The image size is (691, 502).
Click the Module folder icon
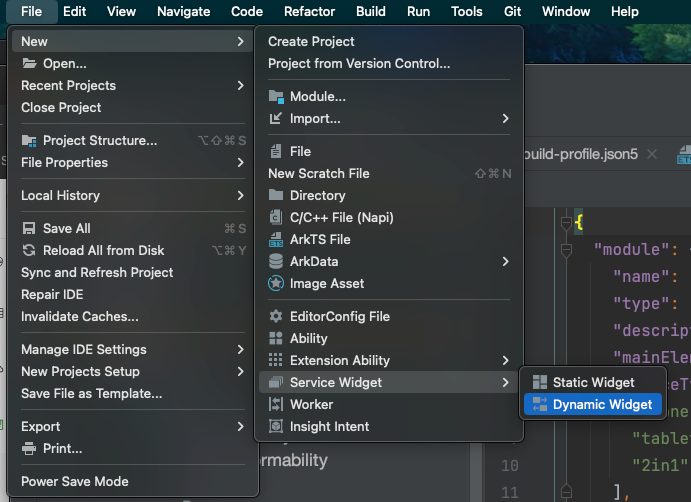coord(276,97)
